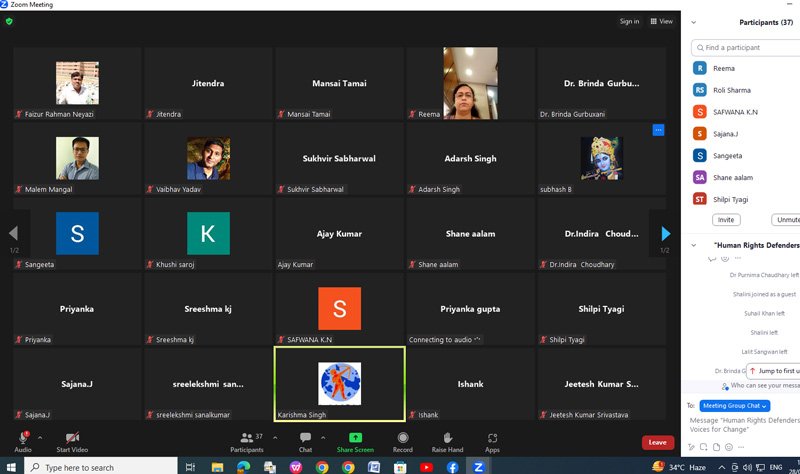Collapse the Participants panel chevron
This screenshot has height=474, width=800.
694,22
